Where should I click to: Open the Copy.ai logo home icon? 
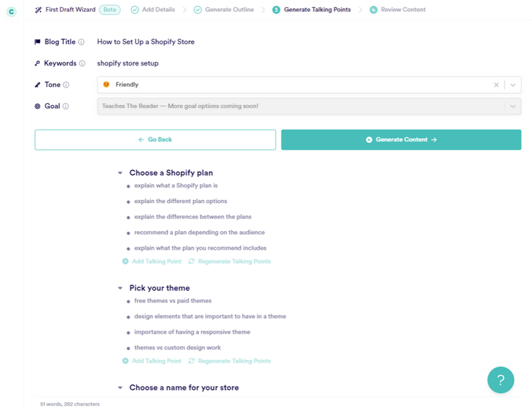[x=11, y=12]
